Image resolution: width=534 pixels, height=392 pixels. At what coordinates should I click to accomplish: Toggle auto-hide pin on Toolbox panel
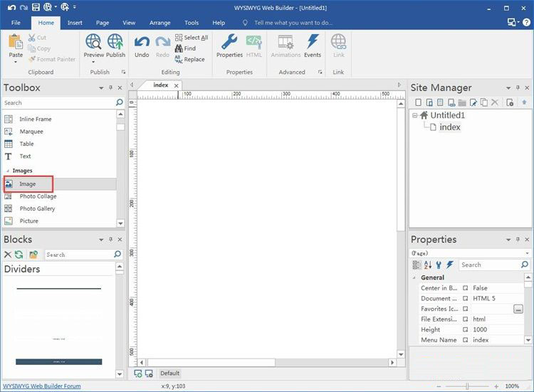pos(110,88)
